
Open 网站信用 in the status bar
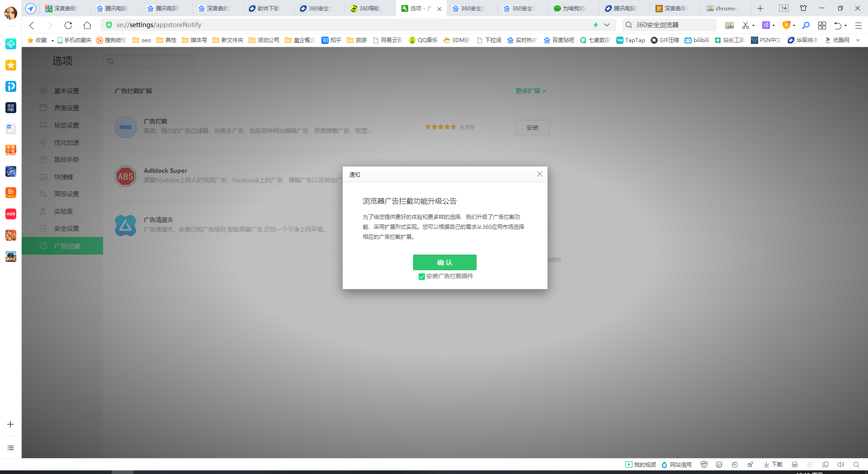[676, 465]
